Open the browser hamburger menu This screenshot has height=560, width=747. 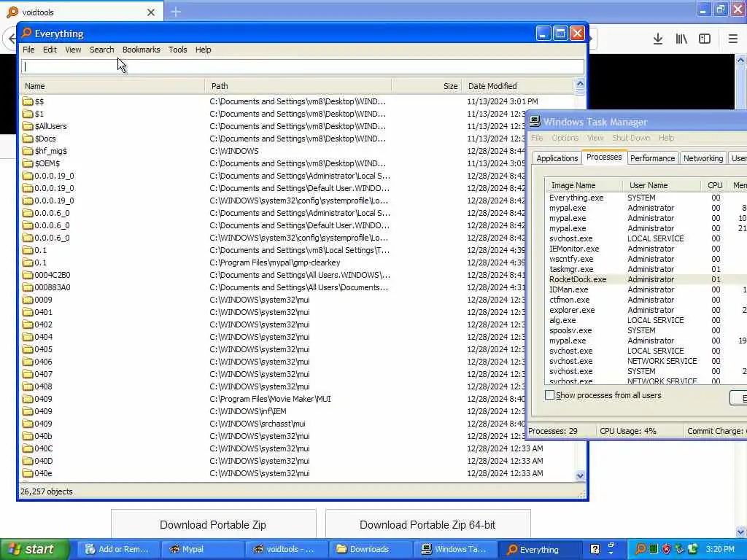(x=732, y=39)
